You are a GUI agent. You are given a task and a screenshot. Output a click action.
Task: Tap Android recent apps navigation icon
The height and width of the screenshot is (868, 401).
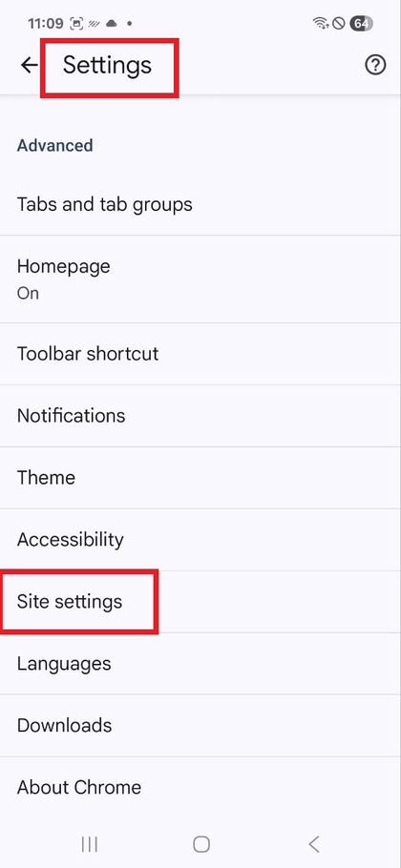(89, 843)
